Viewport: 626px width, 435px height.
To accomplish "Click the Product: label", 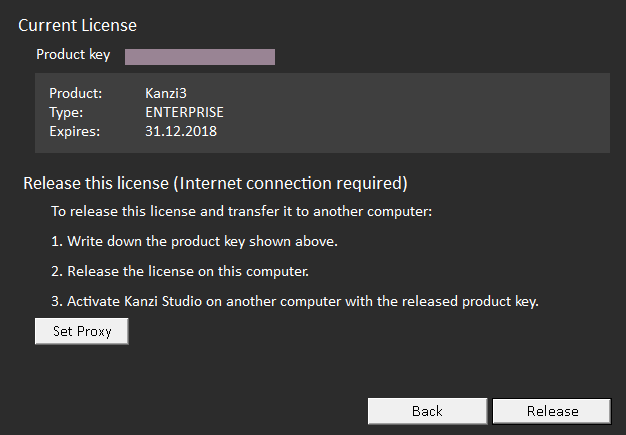I will pyautogui.click(x=76, y=94).
